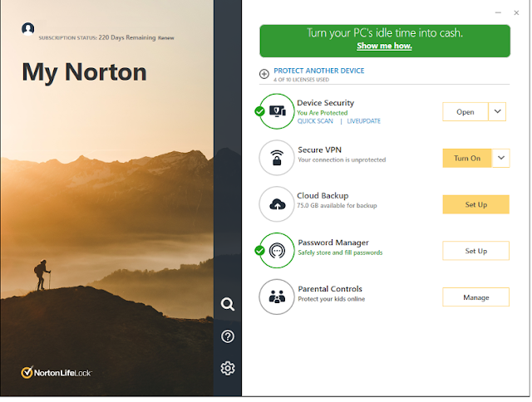Image resolution: width=532 pixels, height=402 pixels.
Task: Click the 'Parental Controls' title text
Action: click(330, 289)
